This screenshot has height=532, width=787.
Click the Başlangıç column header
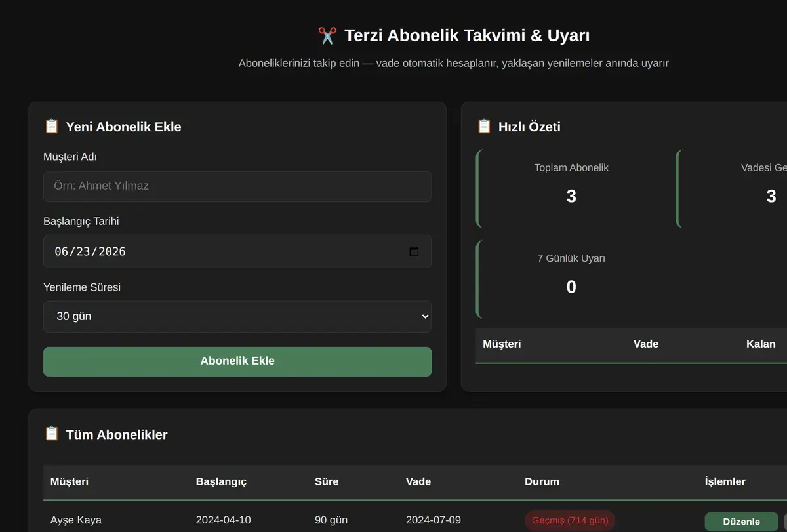tap(221, 481)
